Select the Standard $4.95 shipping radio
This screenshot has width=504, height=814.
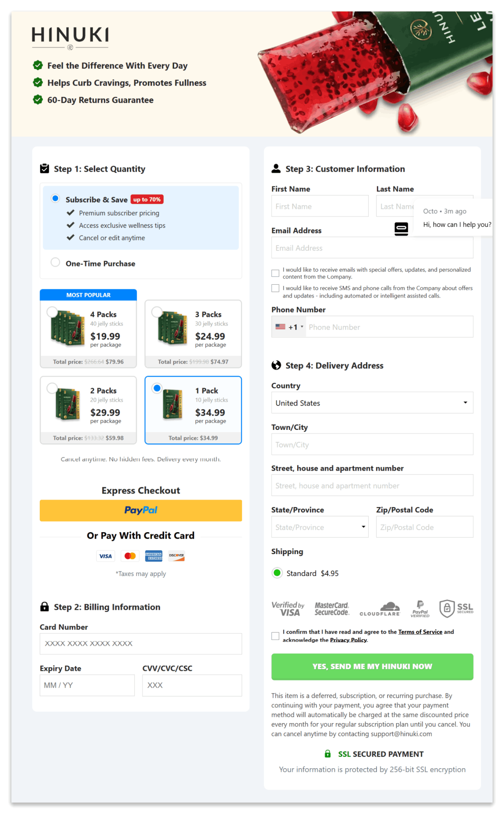coord(277,573)
